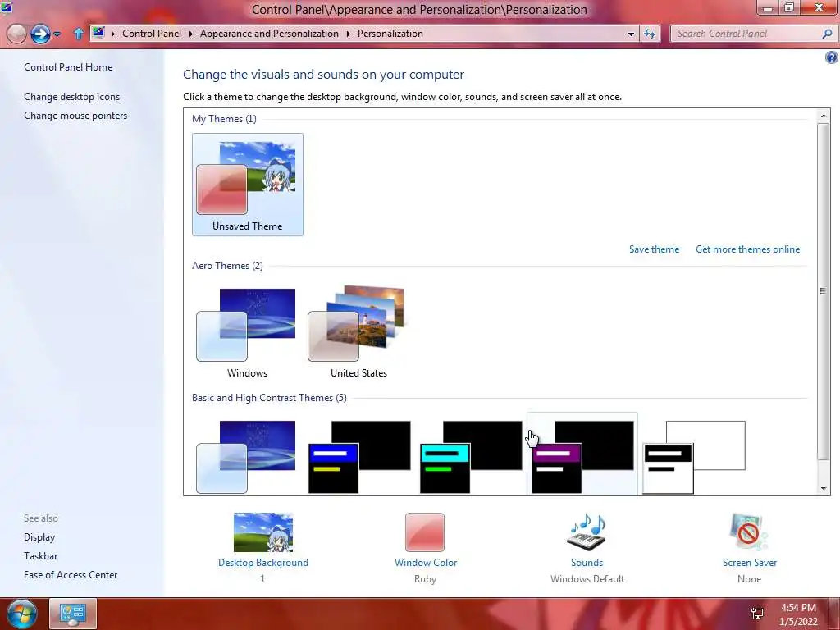Viewport: 840px width, 630px height.
Task: Open Change desktop icons link
Action: (72, 97)
